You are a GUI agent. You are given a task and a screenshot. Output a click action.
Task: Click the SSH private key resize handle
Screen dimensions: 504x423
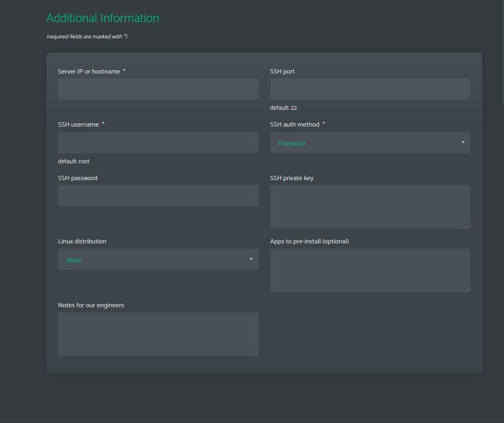pyautogui.click(x=467, y=226)
